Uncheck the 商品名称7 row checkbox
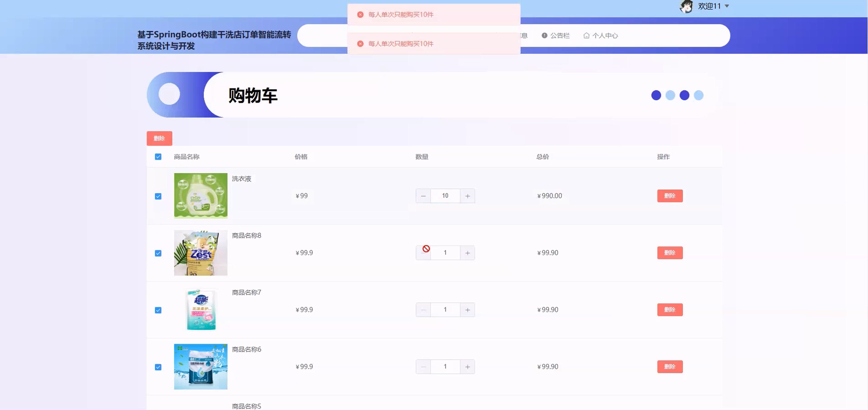This screenshot has height=410, width=868. click(x=158, y=310)
